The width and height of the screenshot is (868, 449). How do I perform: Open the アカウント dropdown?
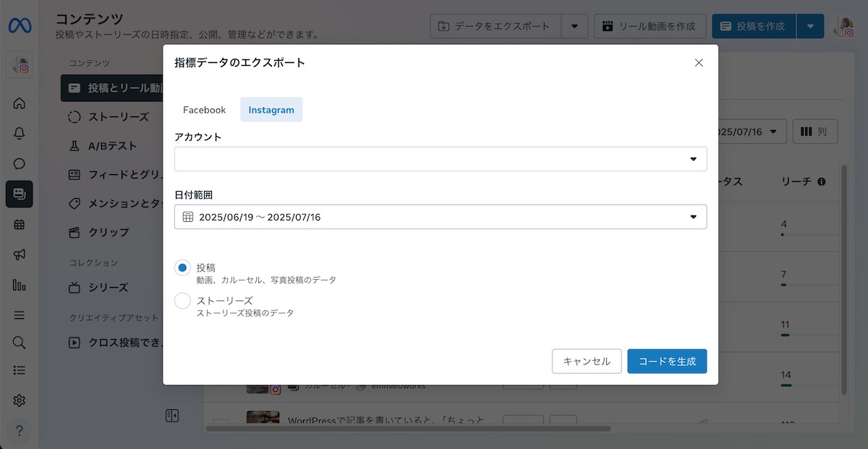click(440, 159)
